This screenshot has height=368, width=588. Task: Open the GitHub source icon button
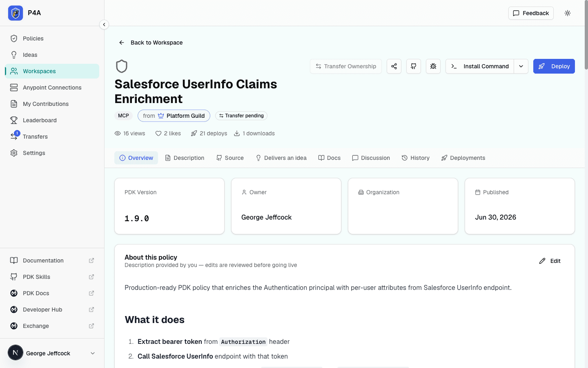pos(414,66)
